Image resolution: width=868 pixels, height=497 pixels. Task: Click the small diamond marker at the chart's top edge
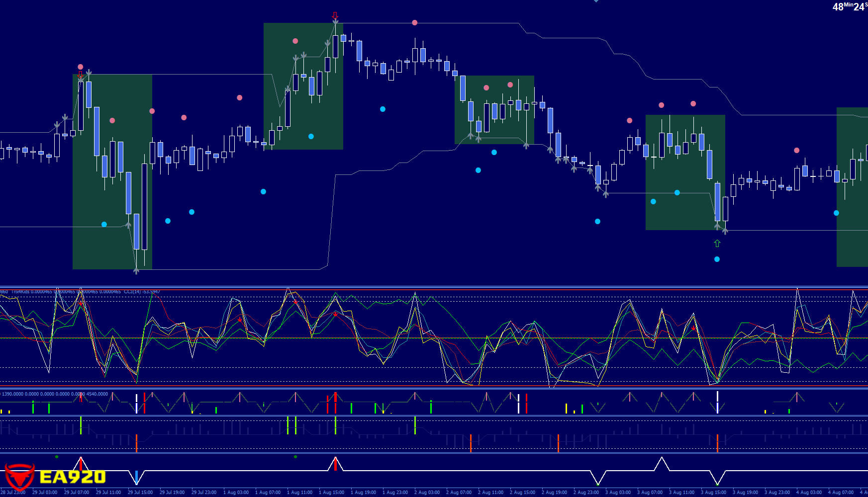[596, 1]
